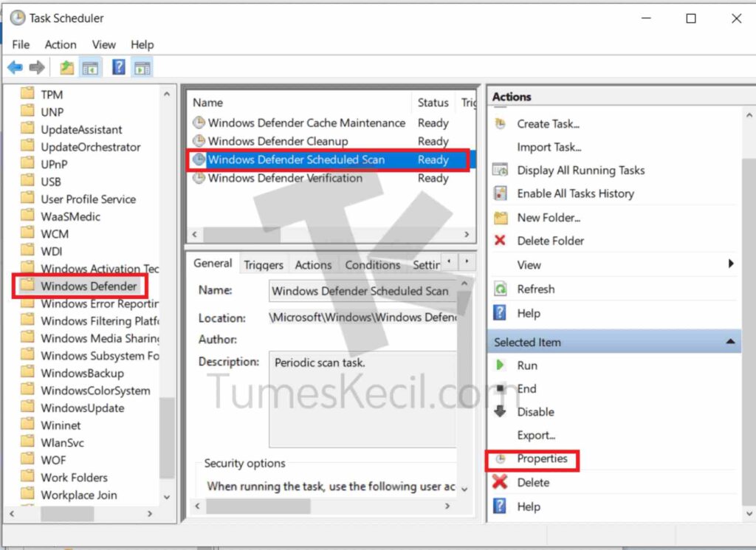
Task: Open Properties of the selected task
Action: pyautogui.click(x=542, y=458)
